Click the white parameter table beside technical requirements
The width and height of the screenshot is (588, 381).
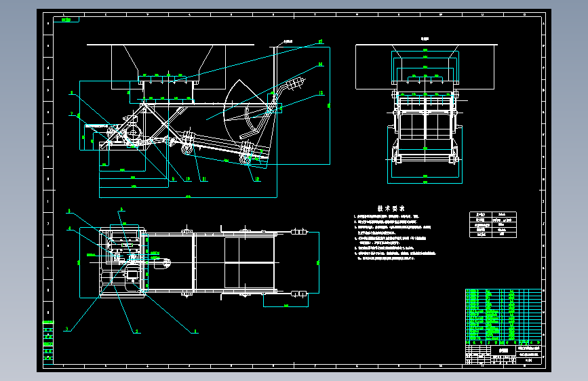[493, 224]
